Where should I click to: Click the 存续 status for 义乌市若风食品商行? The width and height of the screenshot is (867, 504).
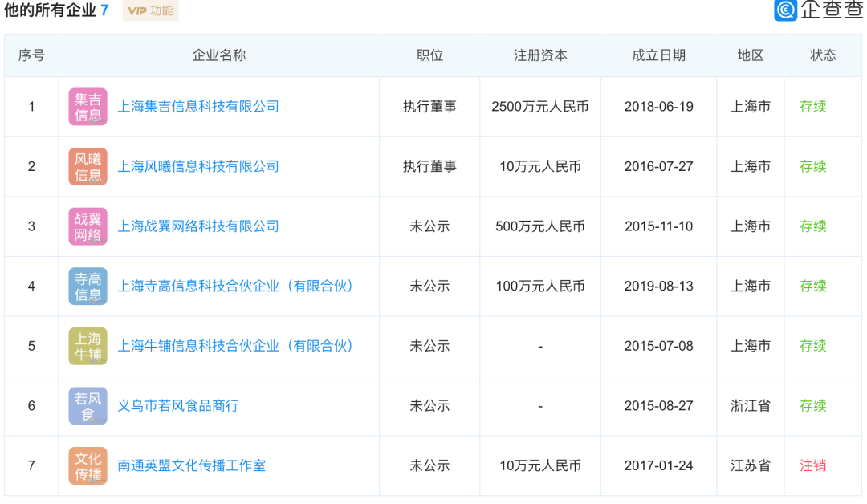[812, 406]
